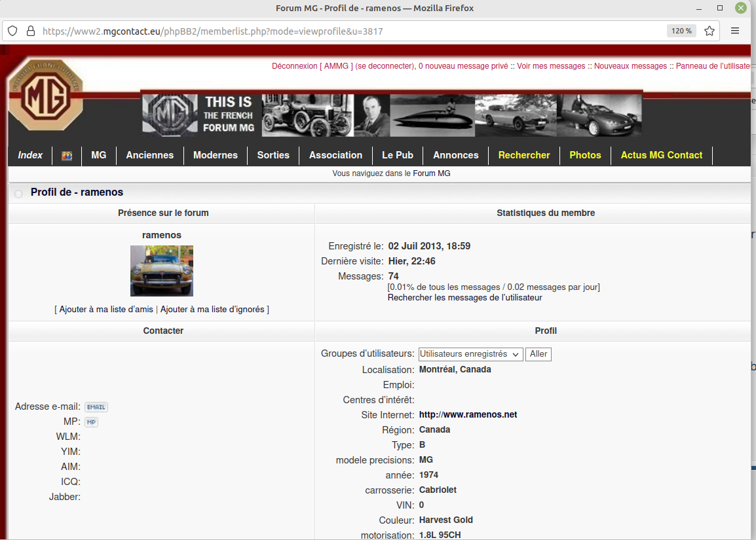Maximize the Firefox window
Image resolution: width=756 pixels, height=540 pixels.
[x=720, y=9]
